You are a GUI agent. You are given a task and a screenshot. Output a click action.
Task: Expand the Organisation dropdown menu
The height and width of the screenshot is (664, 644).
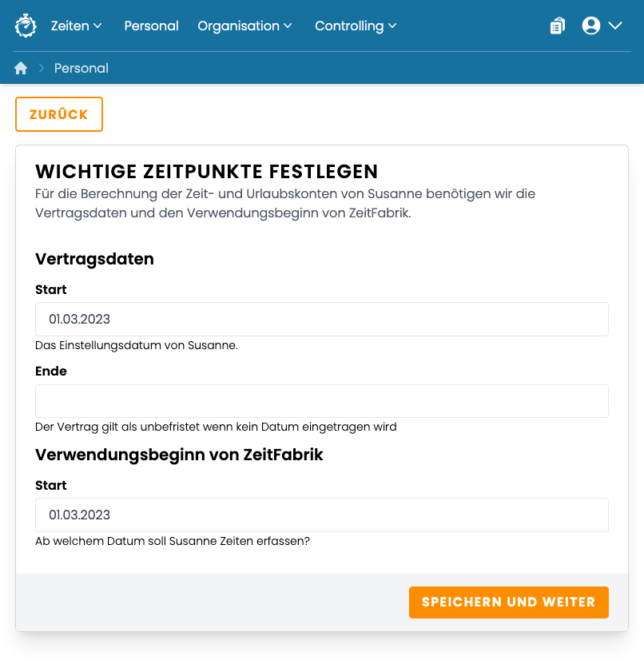point(244,26)
